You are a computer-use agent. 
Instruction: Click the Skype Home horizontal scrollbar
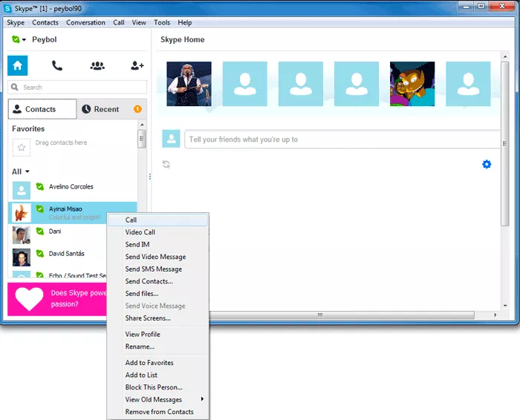342,315
